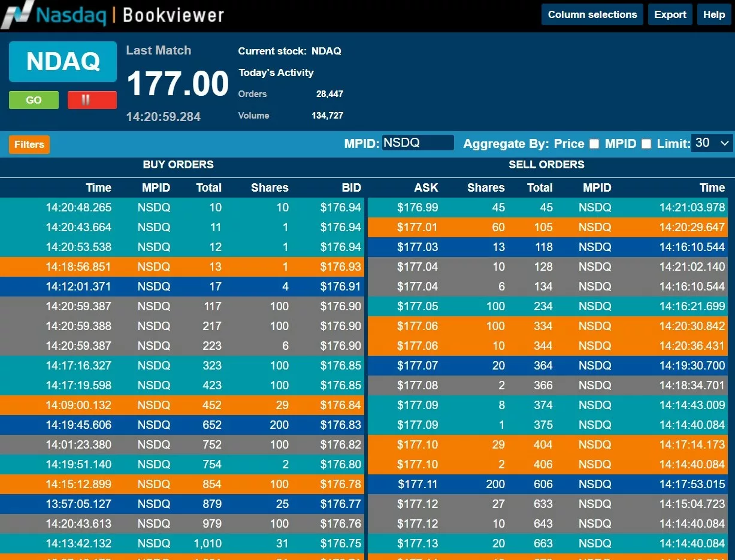Open the Help page
The width and height of the screenshot is (735, 560).
[x=713, y=14]
